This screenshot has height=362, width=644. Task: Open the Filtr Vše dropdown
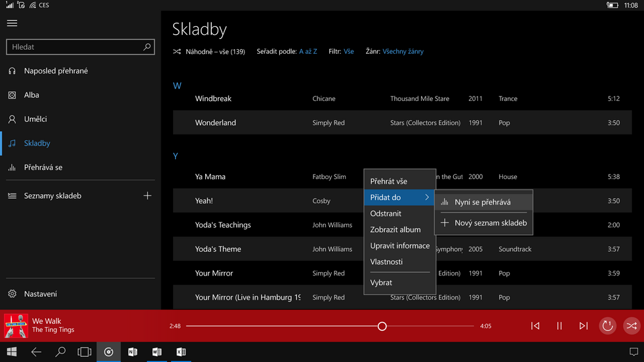[x=349, y=51]
